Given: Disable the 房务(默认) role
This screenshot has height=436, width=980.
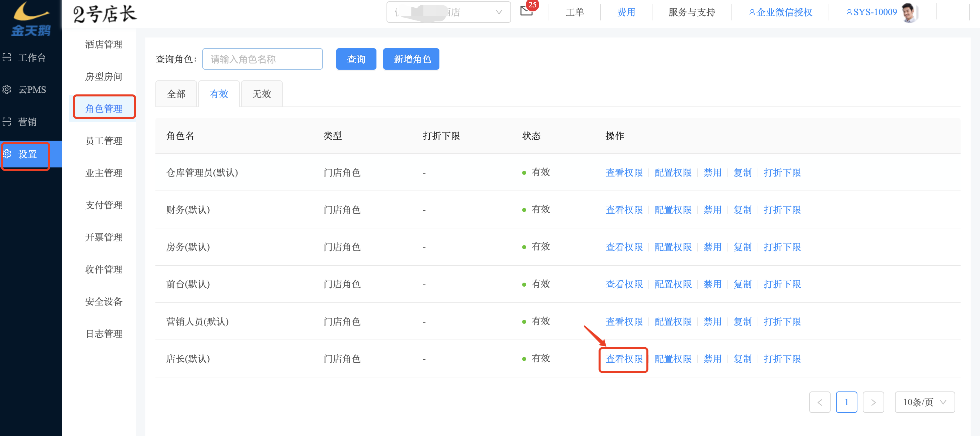Looking at the screenshot, I should pyautogui.click(x=712, y=247).
